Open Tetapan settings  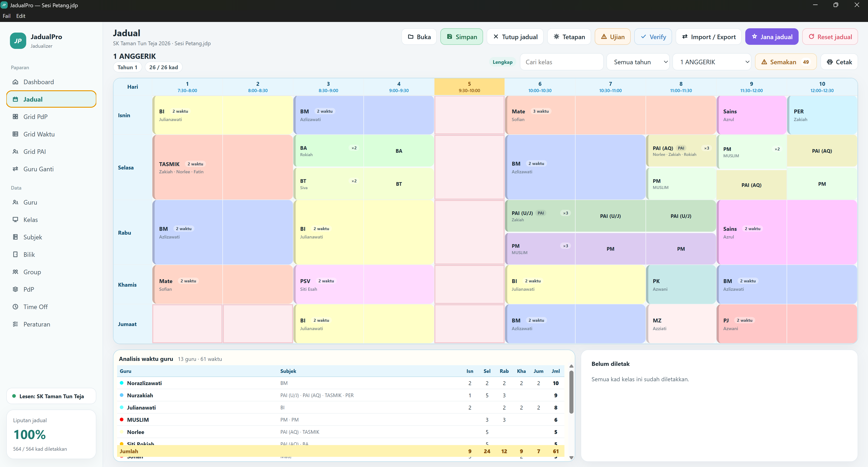[x=569, y=37]
